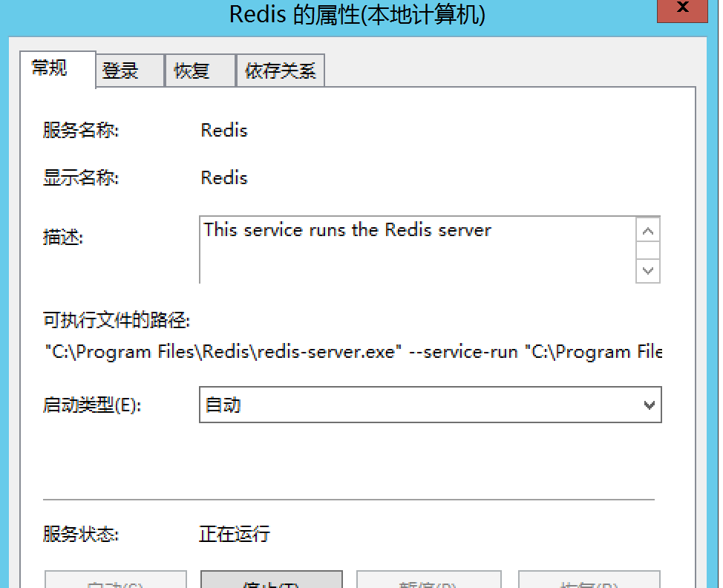
Task: Click the 可执行文件的路径 label
Action: coord(117,319)
